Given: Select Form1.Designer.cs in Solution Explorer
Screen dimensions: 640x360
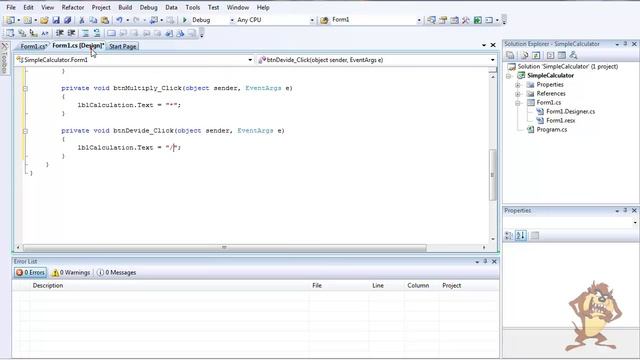Looking at the screenshot, I should (570, 111).
